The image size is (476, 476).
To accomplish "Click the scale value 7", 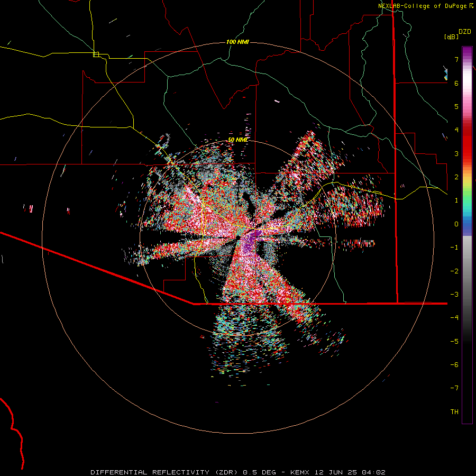I will (456, 59).
